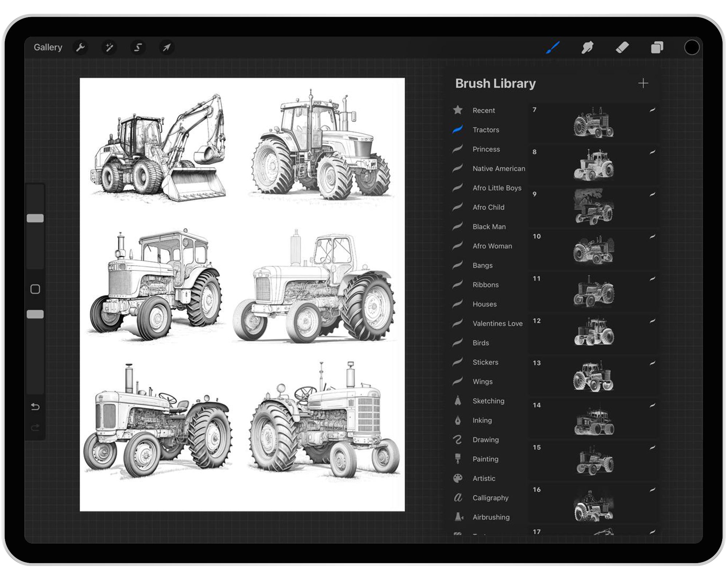The height and width of the screenshot is (578, 728).
Task: Open the Layers panel icon
Action: point(657,47)
